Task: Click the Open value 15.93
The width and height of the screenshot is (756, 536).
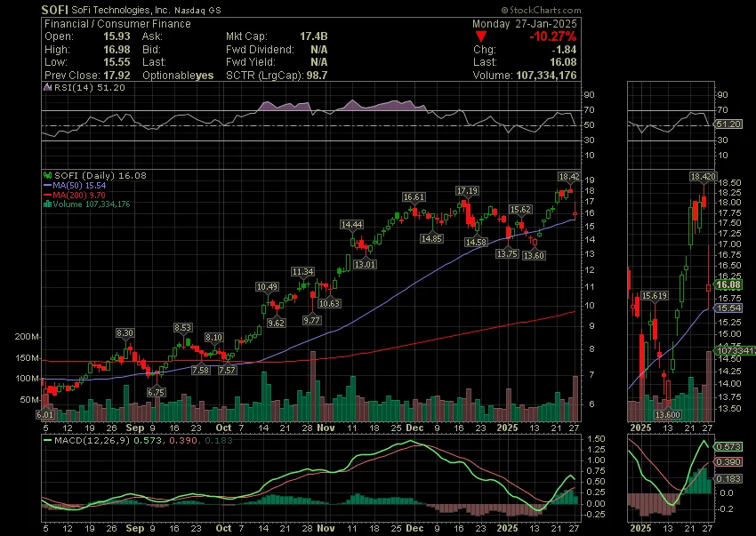Action: coord(117,36)
